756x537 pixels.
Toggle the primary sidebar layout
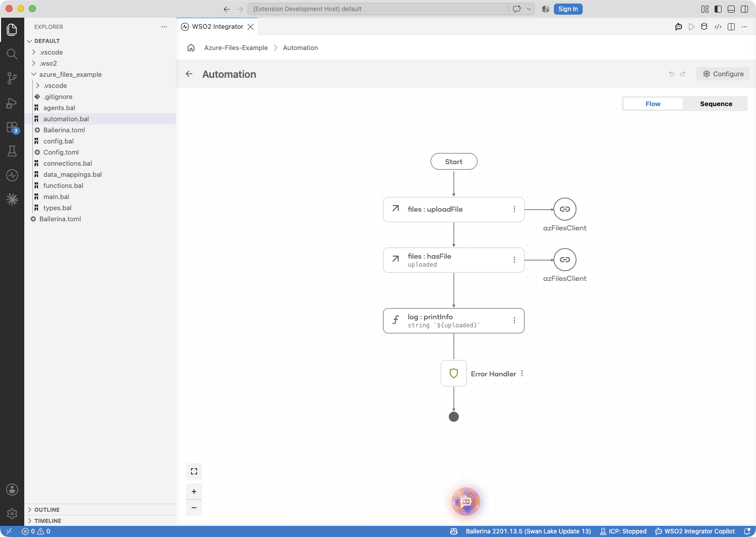(x=718, y=9)
